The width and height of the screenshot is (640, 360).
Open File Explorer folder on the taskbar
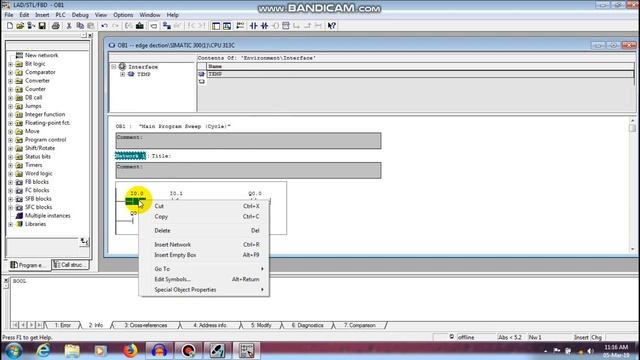[x=72, y=351]
